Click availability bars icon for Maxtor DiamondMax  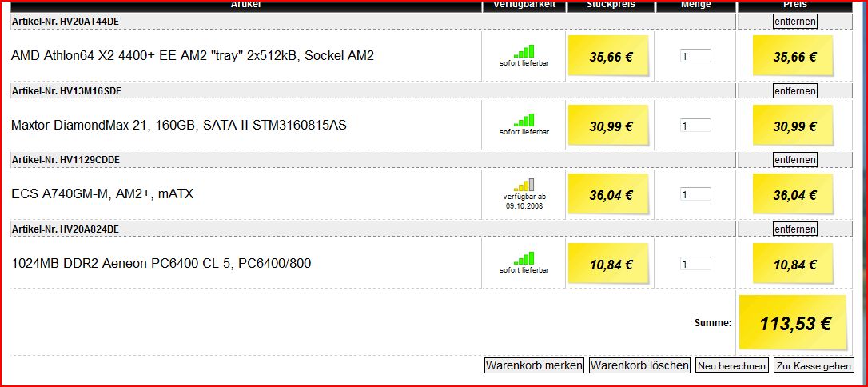click(x=524, y=120)
